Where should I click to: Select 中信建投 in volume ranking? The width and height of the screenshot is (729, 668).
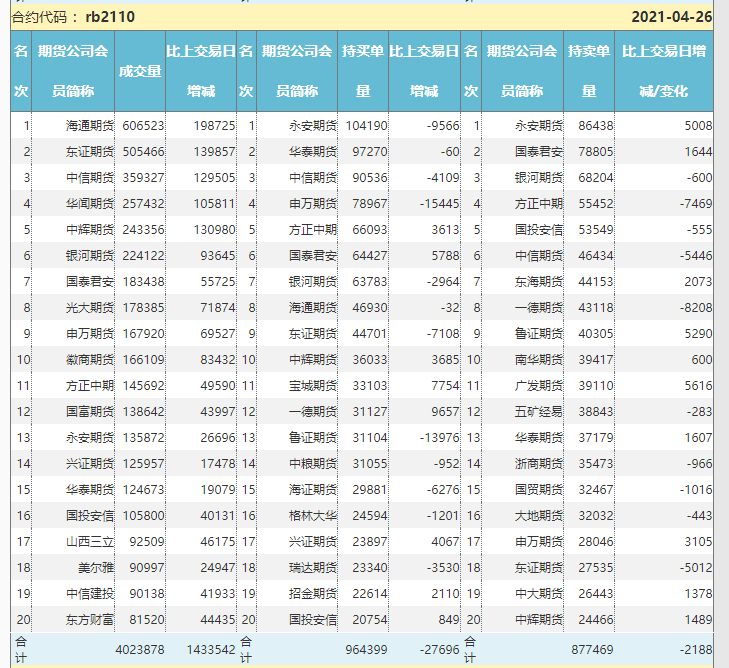coord(90,594)
